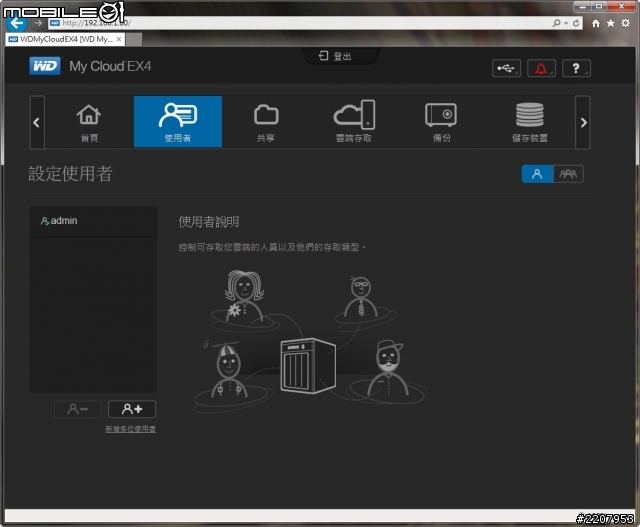Open a new browser tab
The height and width of the screenshot is (527, 640).
click(x=134, y=40)
